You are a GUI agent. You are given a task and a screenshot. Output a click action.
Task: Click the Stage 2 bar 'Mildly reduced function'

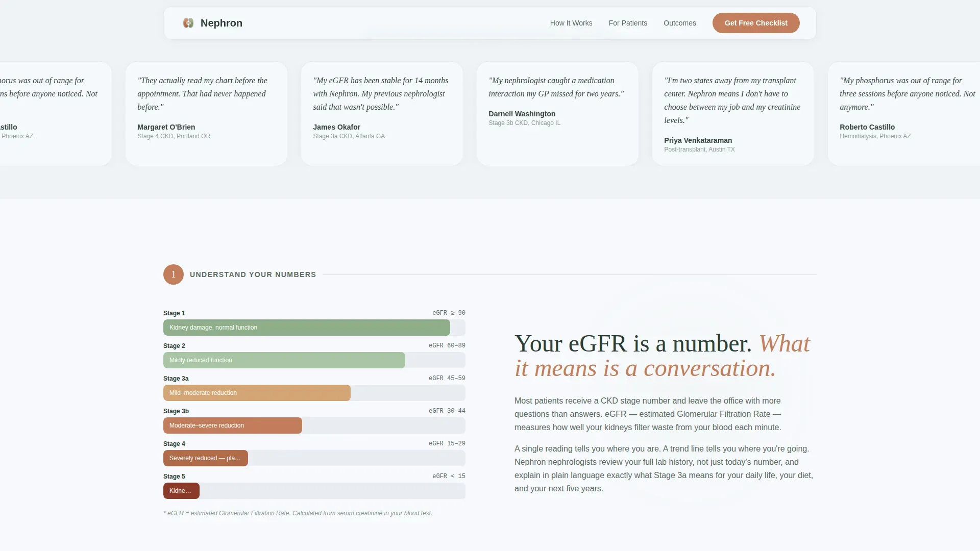point(284,360)
